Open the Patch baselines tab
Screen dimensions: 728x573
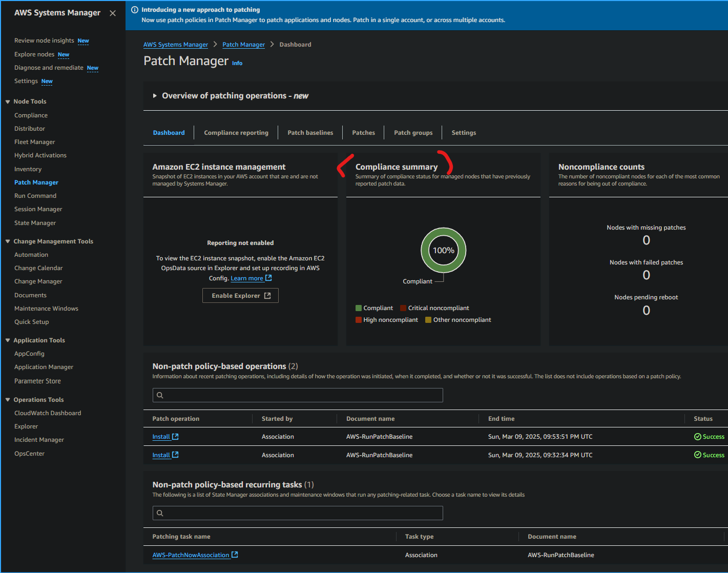(310, 132)
